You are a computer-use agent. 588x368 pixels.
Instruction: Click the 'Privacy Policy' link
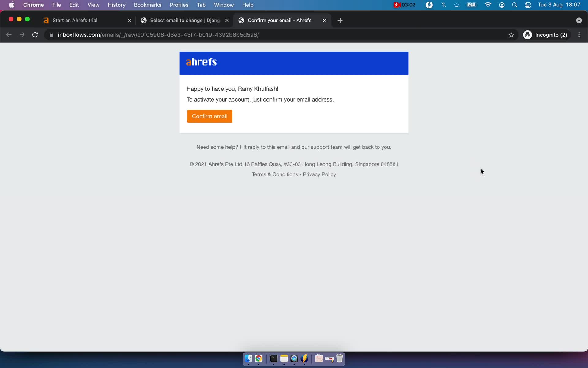[x=319, y=174]
